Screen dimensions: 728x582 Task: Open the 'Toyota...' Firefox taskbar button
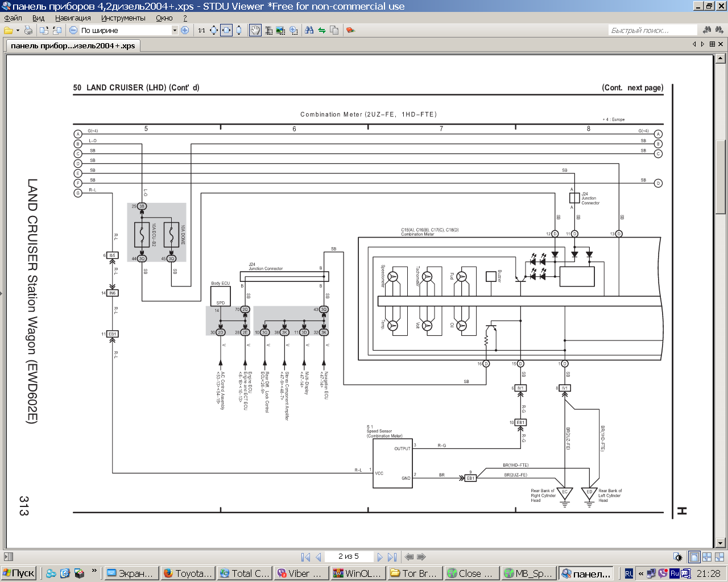click(188, 573)
